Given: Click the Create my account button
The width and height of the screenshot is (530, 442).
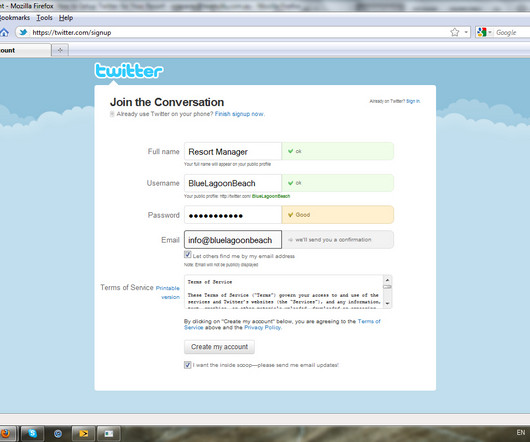Looking at the screenshot, I should pyautogui.click(x=219, y=347).
